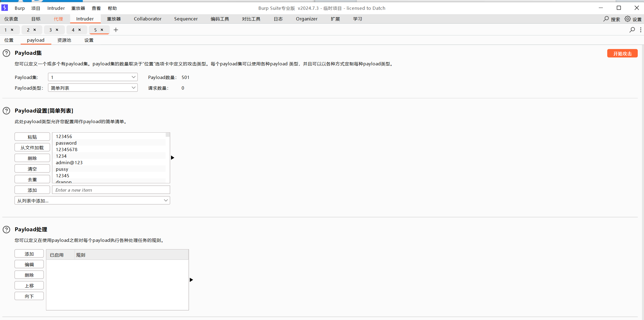
Task: Switch to 编码工具 tab
Action: (220, 19)
